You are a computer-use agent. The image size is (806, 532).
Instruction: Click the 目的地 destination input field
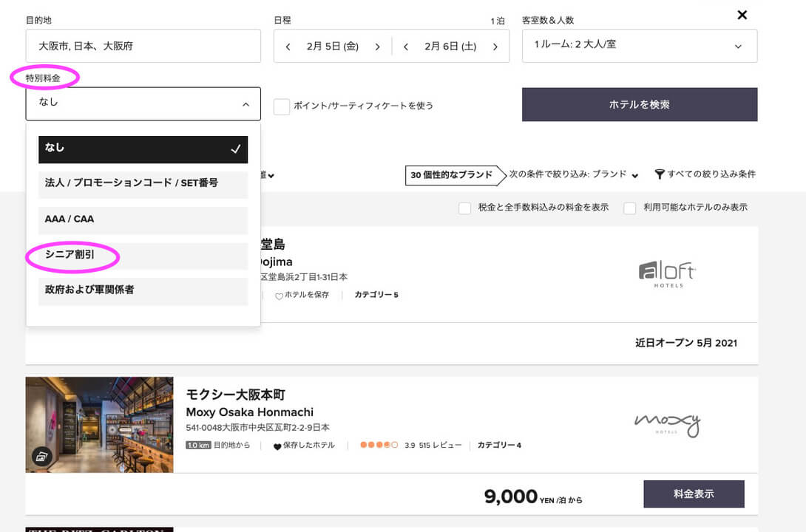point(143,46)
